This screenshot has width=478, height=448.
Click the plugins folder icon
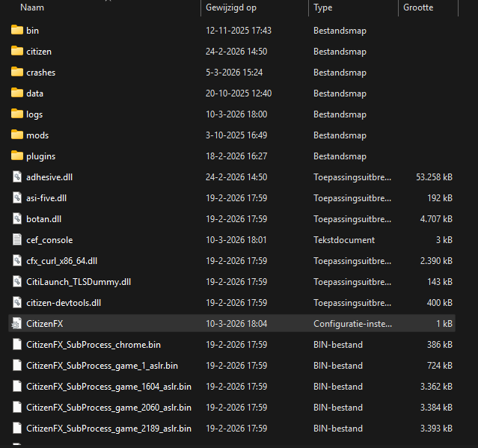(x=17, y=156)
